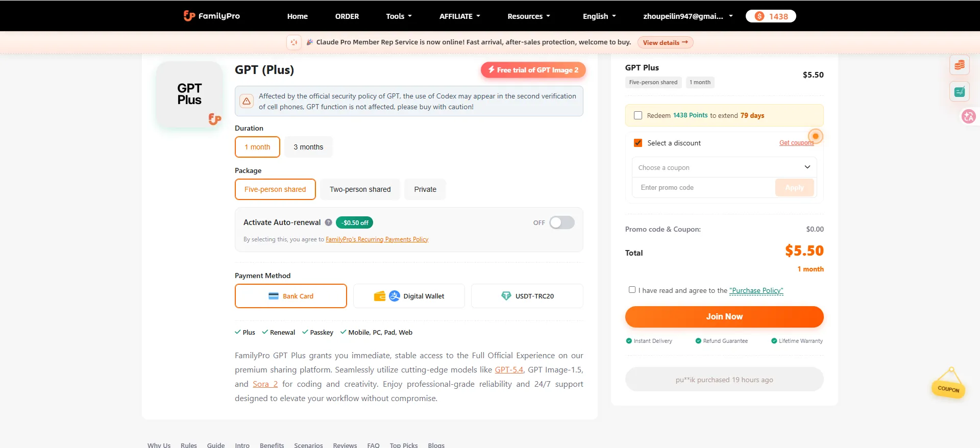Click the orange pulsing dot near Get coupons
This screenshot has height=448, width=980.
coord(815,136)
